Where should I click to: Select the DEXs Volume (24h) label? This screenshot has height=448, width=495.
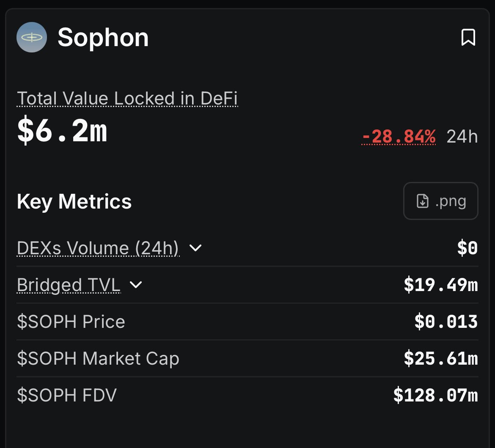click(98, 248)
